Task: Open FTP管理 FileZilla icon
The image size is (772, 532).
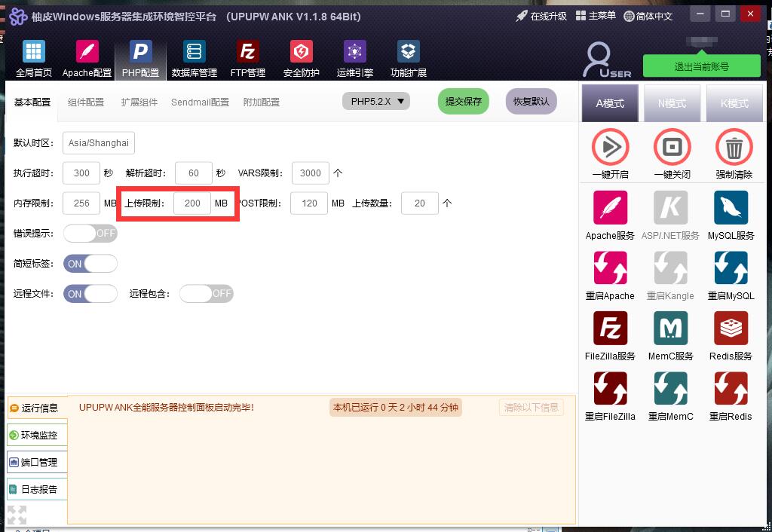Action: [247, 52]
